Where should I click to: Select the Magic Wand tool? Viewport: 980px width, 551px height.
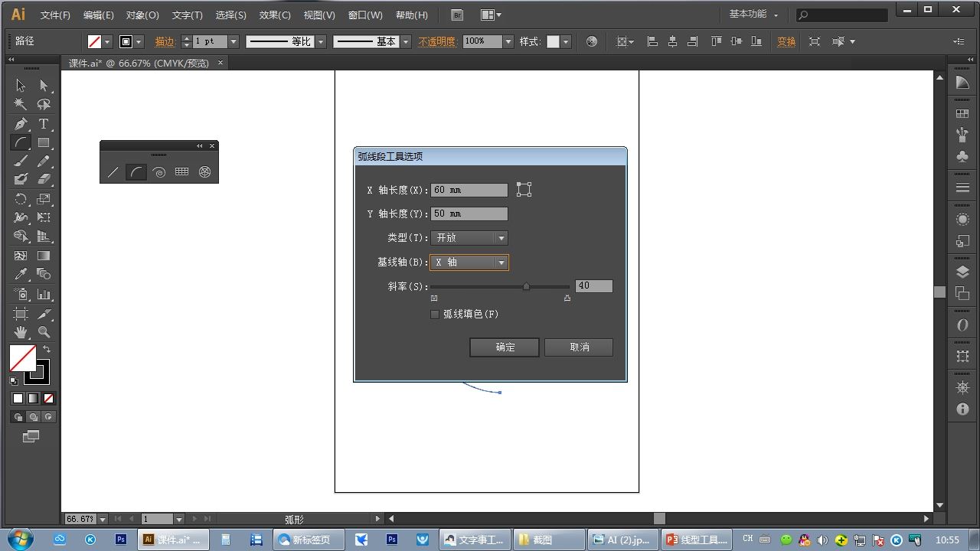point(21,105)
